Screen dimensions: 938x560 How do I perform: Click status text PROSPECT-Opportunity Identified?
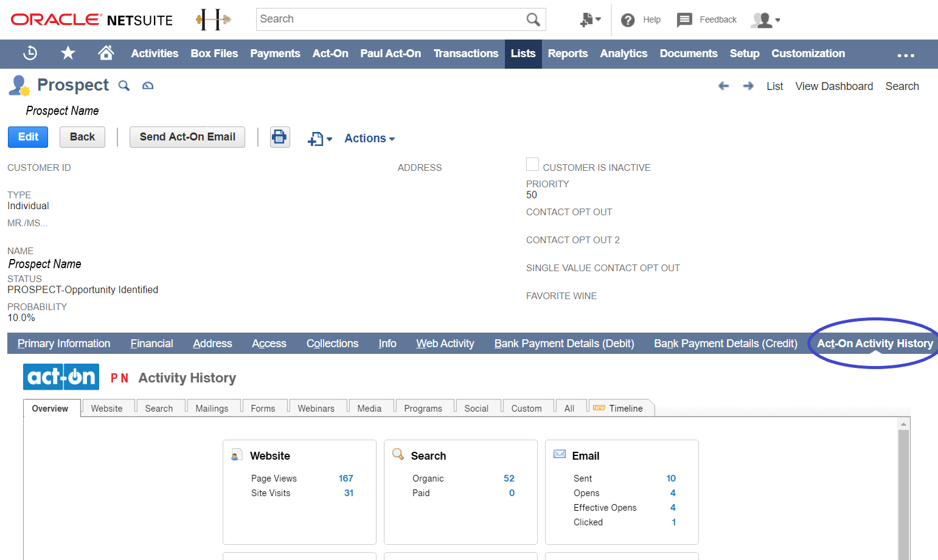[x=83, y=290]
